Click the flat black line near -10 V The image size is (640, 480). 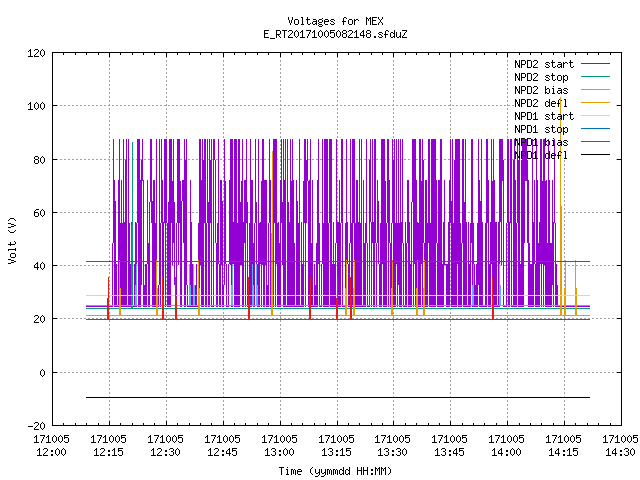click(x=338, y=397)
